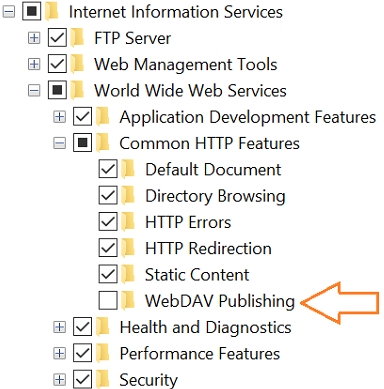Screen dimensions: 384x389
Task: Expand the Health and Diagnostics node
Action: coord(59,327)
